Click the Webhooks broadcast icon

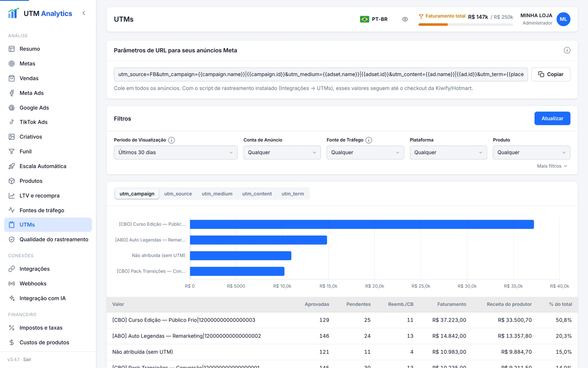click(x=12, y=284)
